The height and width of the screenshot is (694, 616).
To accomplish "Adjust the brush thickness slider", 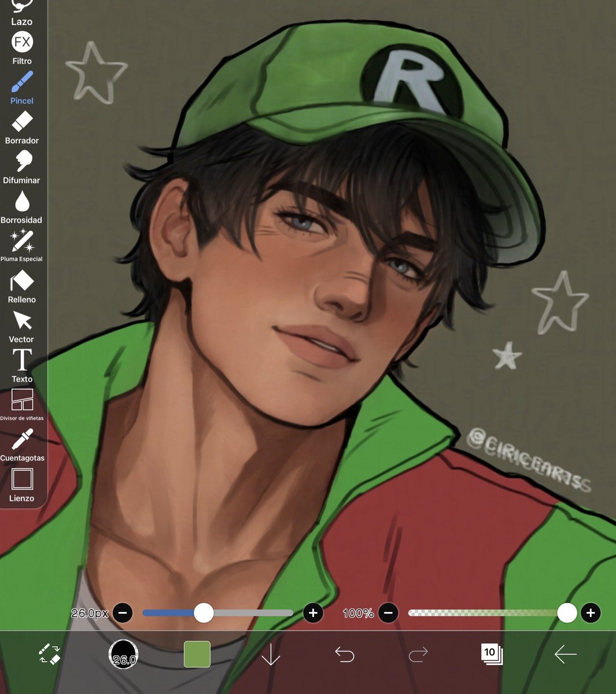I will click(x=218, y=612).
